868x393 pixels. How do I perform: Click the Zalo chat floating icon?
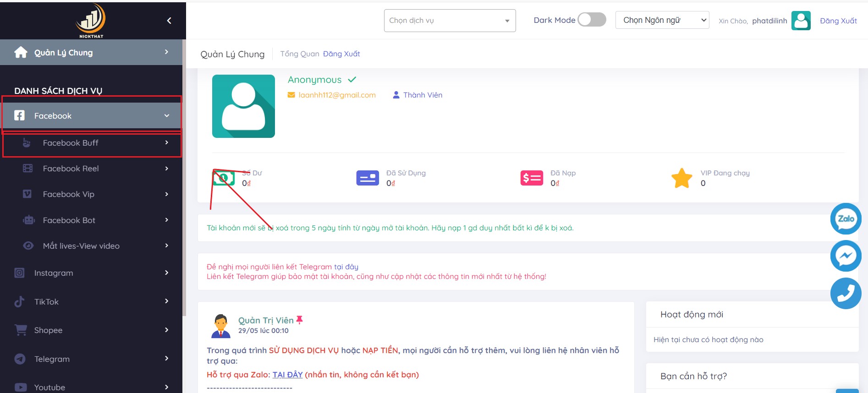(846, 218)
